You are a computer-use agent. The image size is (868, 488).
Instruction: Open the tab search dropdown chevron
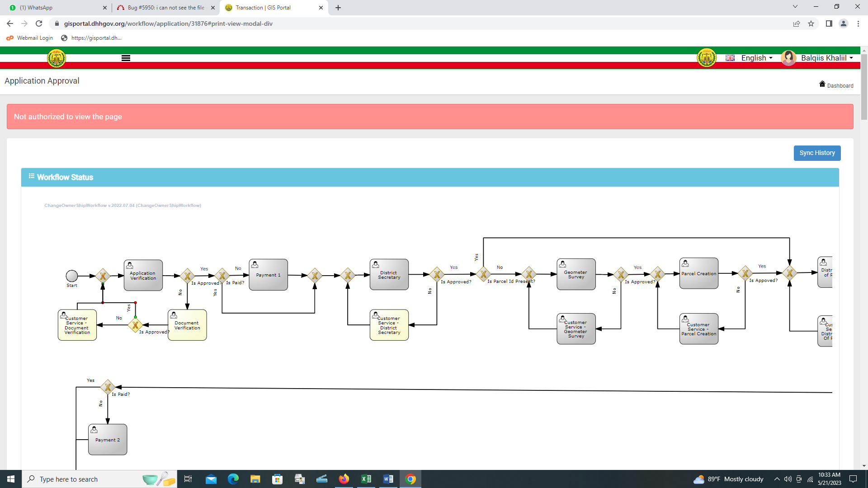tap(795, 7)
